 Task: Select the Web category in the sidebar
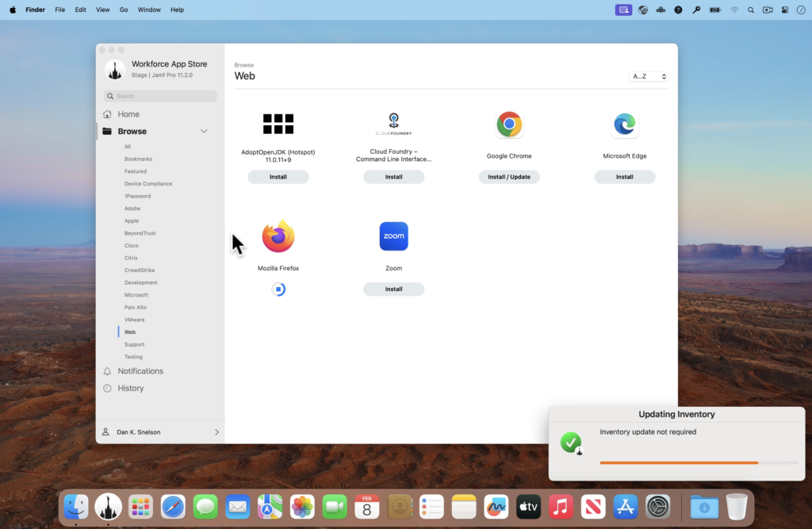pos(129,332)
